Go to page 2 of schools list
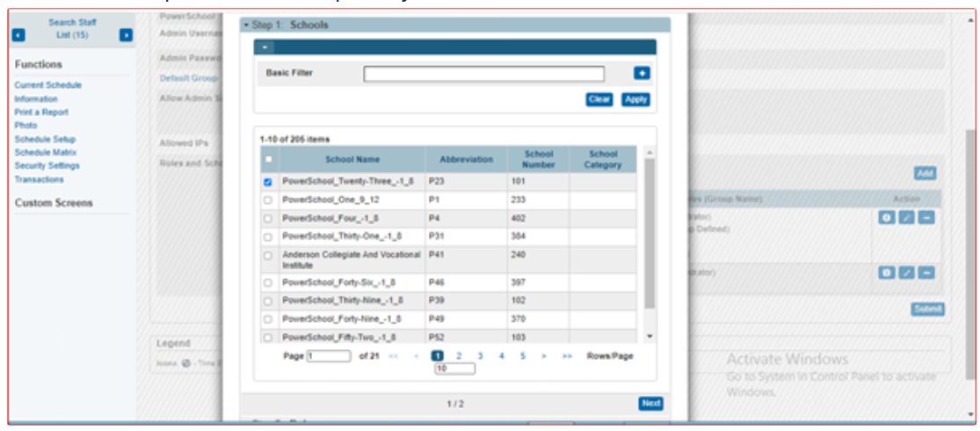The height and width of the screenshot is (431, 980). [x=459, y=356]
